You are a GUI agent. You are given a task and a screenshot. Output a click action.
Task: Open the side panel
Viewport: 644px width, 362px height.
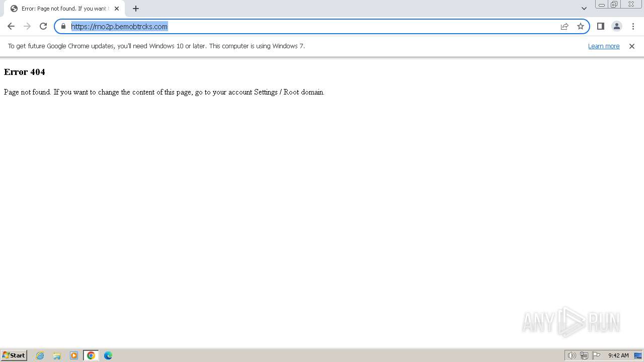pos(601,26)
